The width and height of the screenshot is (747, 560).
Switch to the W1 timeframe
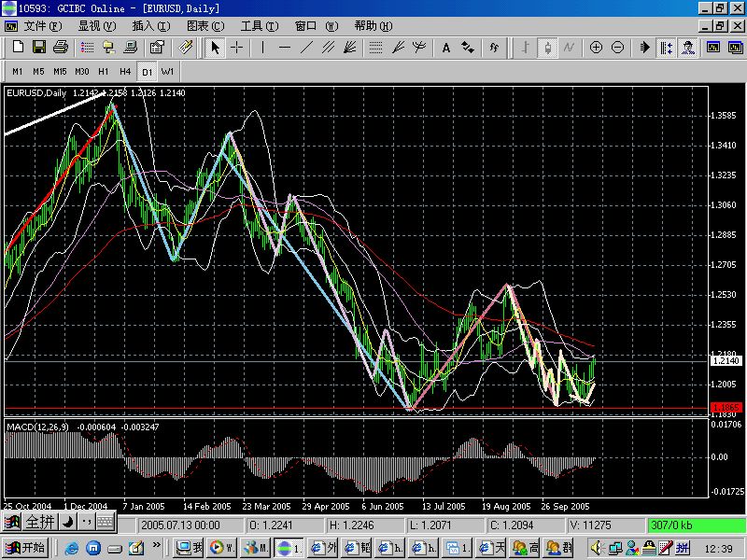pyautogui.click(x=167, y=72)
